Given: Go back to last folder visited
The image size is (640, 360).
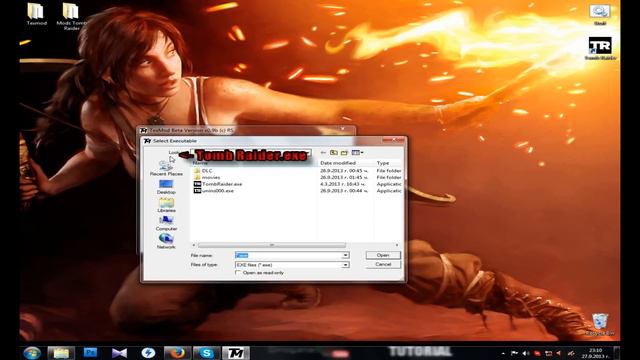Looking at the screenshot, I should coord(323,153).
